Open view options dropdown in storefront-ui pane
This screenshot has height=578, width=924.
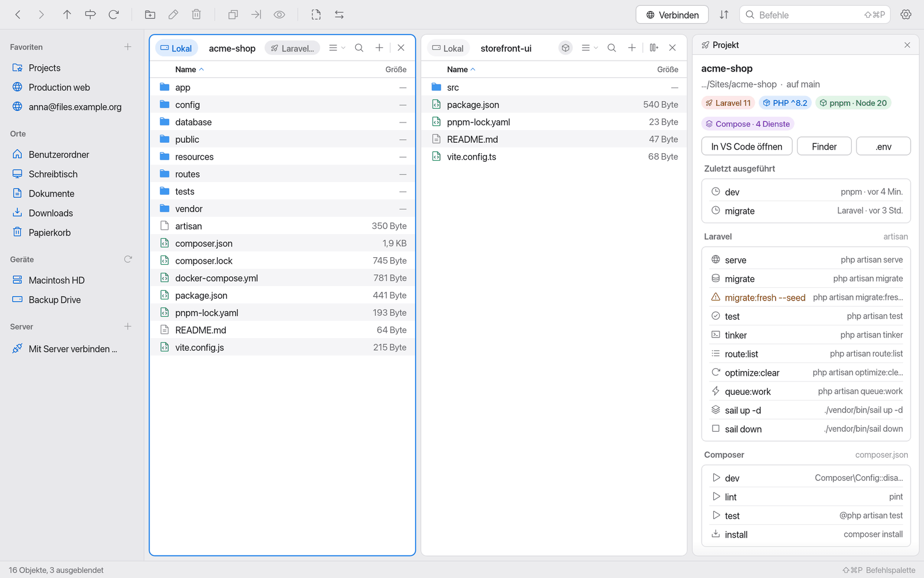pos(589,48)
